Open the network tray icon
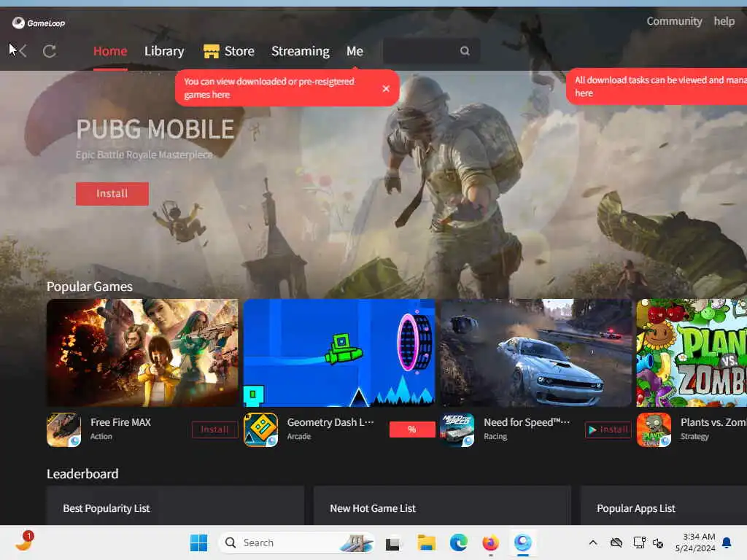Screen dimensions: 747x560 tap(639, 542)
